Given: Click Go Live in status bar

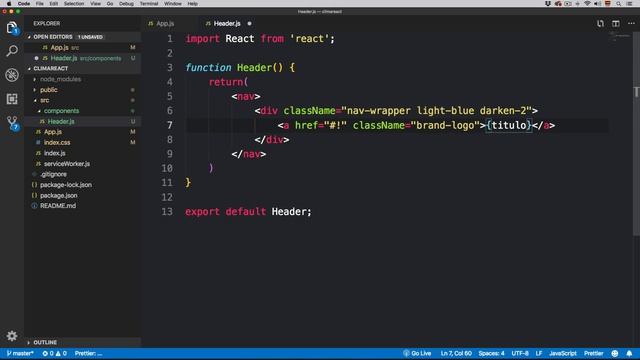Looking at the screenshot, I should [x=417, y=353].
